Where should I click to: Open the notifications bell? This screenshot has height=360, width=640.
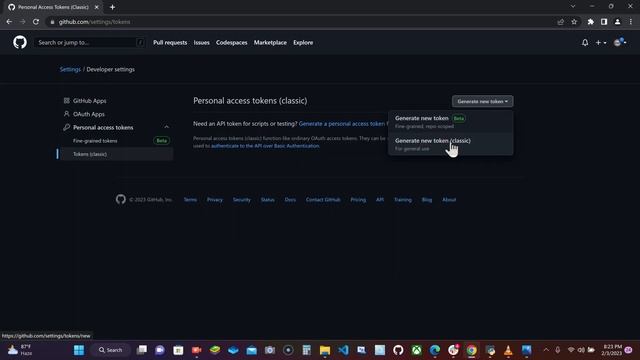tap(585, 42)
